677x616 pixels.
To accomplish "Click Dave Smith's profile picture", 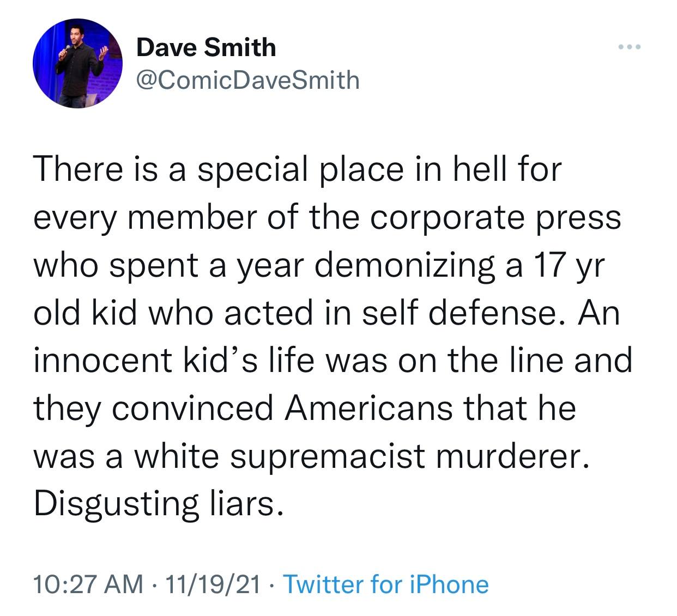I will click(x=77, y=64).
